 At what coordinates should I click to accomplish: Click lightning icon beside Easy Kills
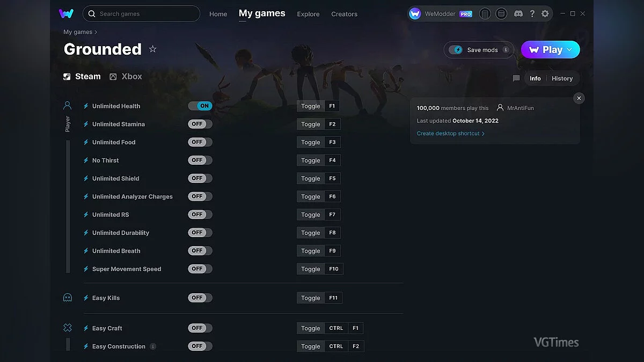[x=86, y=298]
